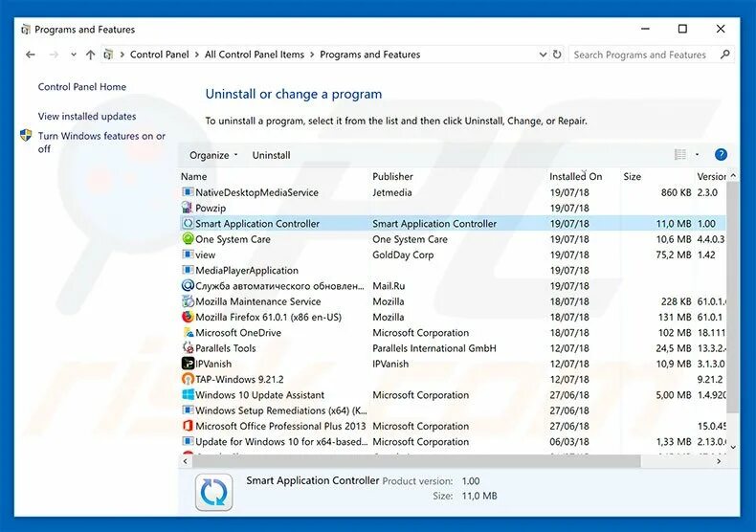
Task: Click the Microsoft OneDrive icon
Action: coord(188,332)
